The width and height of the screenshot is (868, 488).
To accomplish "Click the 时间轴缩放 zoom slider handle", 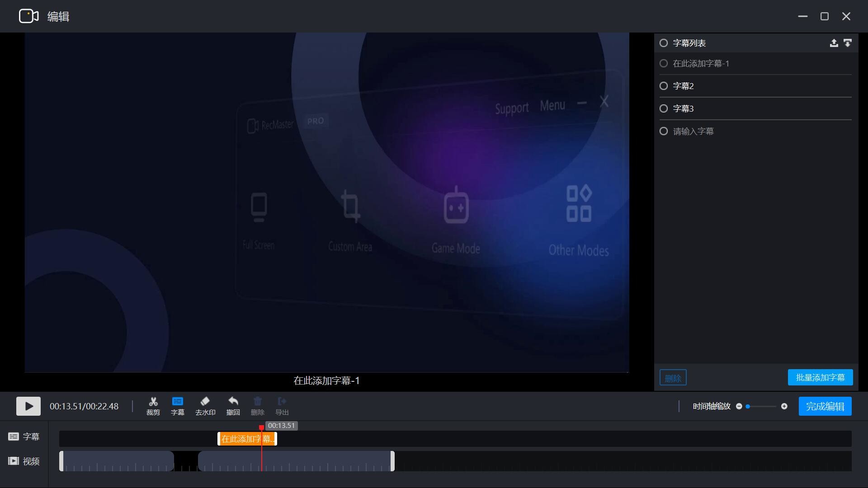I will [748, 406].
